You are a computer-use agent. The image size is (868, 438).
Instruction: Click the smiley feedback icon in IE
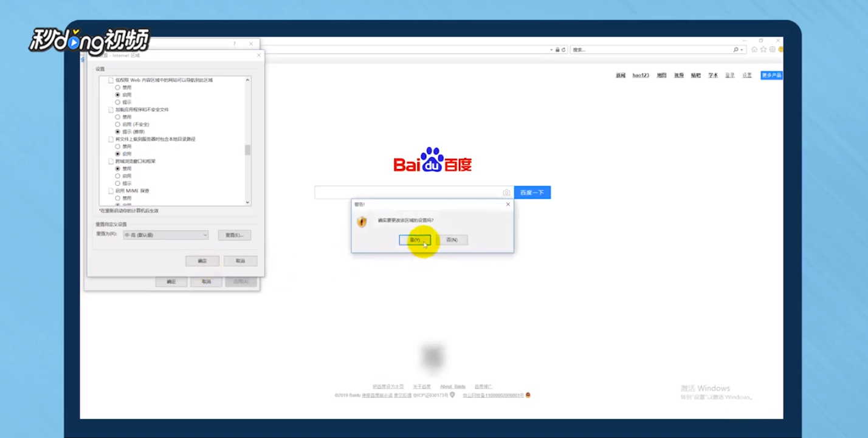[x=781, y=50]
